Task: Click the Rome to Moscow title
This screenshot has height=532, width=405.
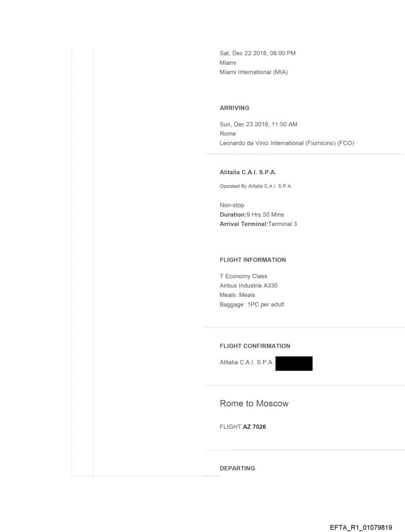Action: [x=254, y=404]
